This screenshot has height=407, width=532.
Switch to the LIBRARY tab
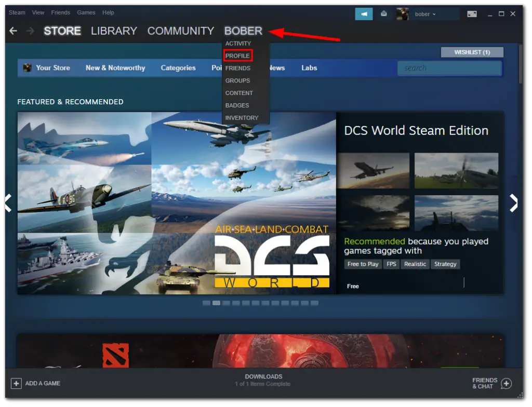click(x=114, y=31)
